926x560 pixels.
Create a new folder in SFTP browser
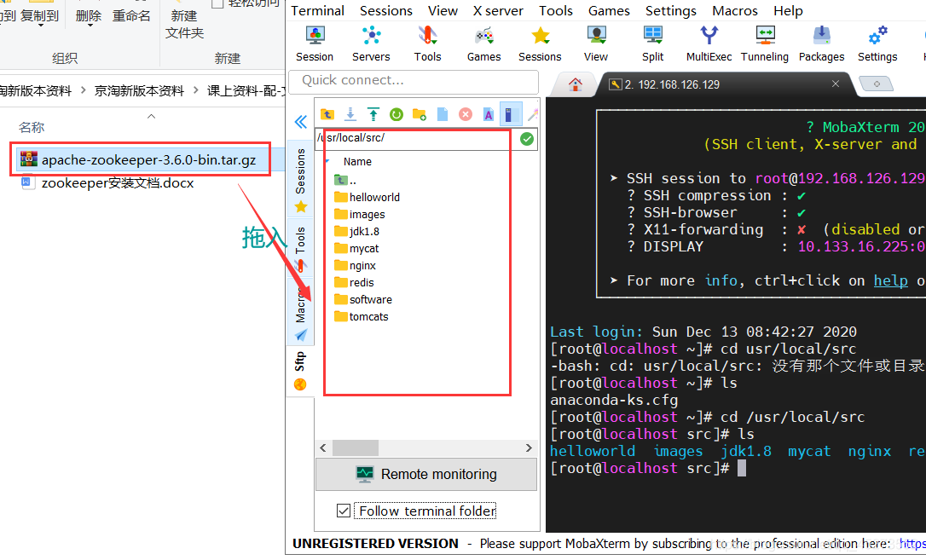[420, 114]
